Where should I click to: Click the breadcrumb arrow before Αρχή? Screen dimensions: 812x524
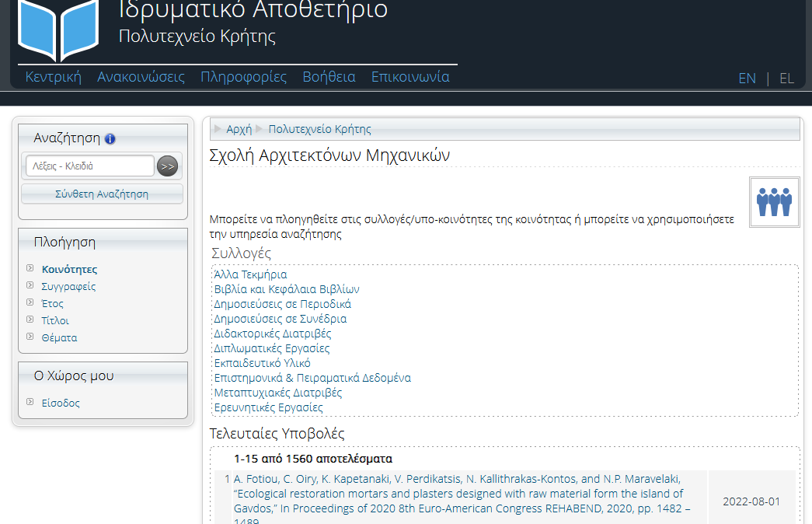pyautogui.click(x=218, y=128)
